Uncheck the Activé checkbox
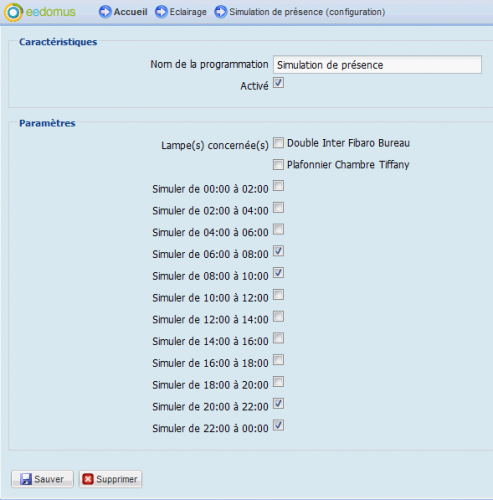The height and width of the screenshot is (500, 493). tap(278, 83)
